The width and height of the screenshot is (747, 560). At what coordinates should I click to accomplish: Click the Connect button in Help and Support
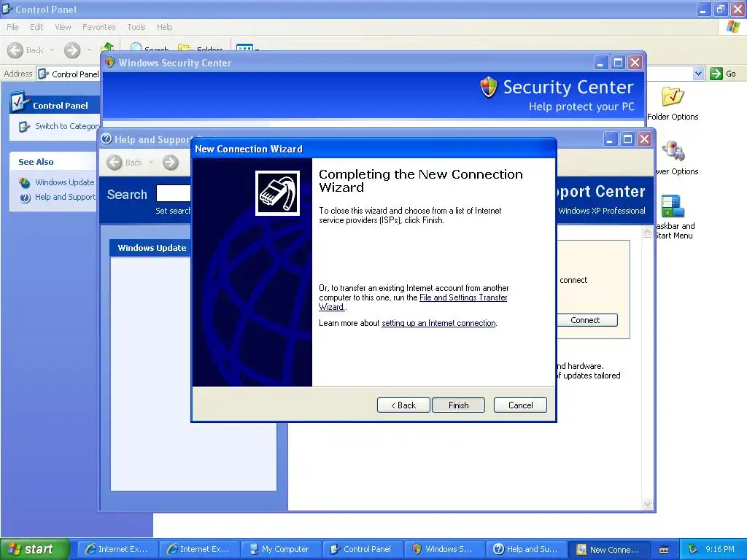(x=587, y=320)
